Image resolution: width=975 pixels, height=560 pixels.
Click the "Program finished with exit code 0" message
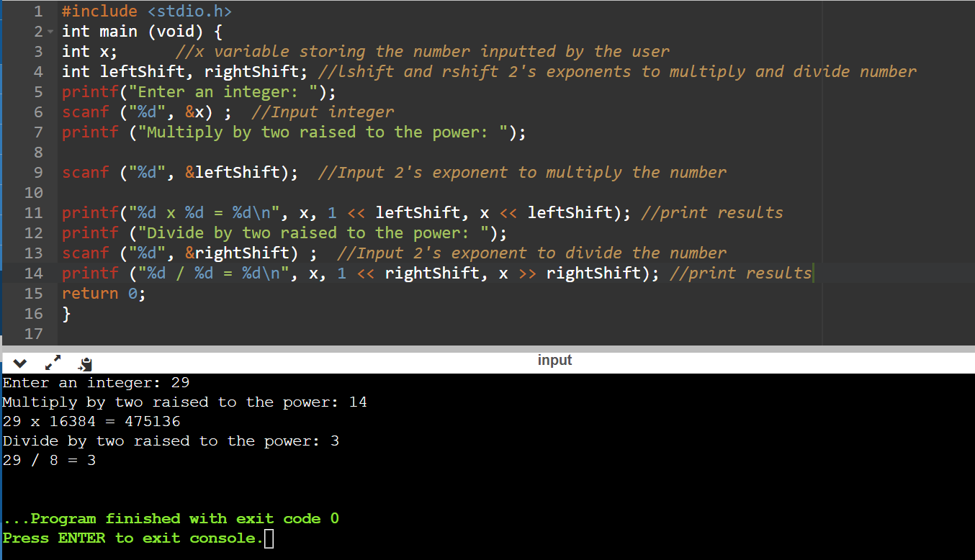[x=173, y=519]
